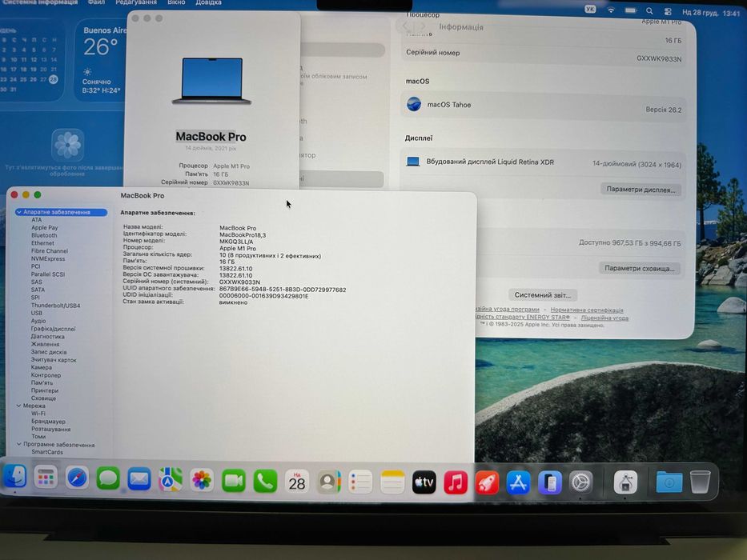Select Thunderbolt/USB4 in the sidebar
Image resolution: width=747 pixels, height=560 pixels.
pos(55,306)
